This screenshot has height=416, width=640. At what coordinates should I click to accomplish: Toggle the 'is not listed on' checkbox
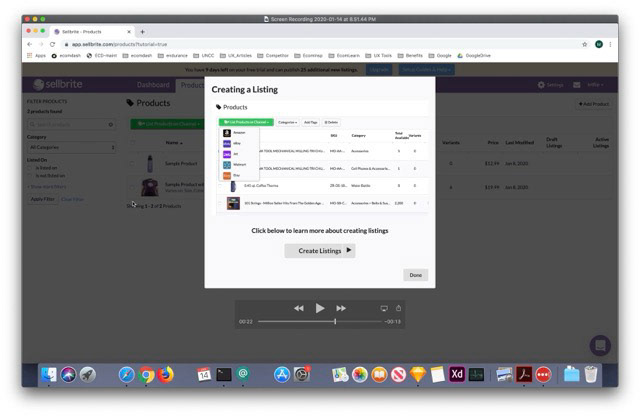pos(29,176)
